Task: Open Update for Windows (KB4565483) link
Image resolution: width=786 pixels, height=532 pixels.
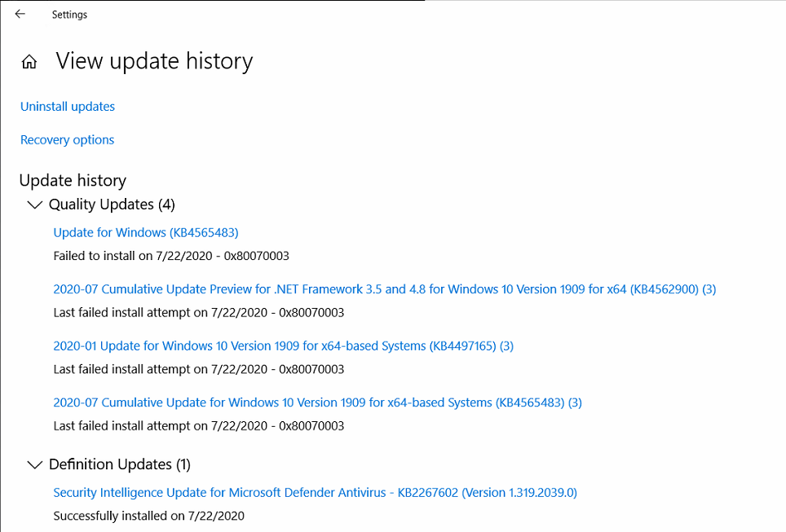Action: pyautogui.click(x=146, y=232)
